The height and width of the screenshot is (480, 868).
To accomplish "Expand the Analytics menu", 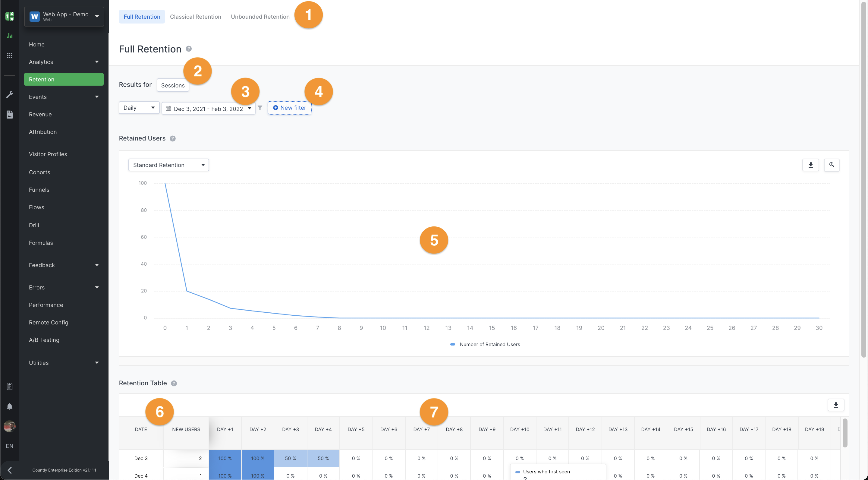I will pos(64,62).
